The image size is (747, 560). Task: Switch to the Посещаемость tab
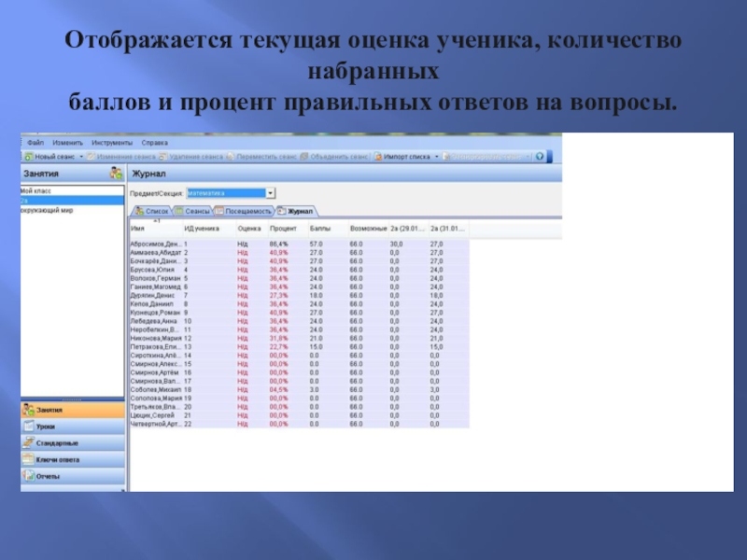tap(244, 211)
